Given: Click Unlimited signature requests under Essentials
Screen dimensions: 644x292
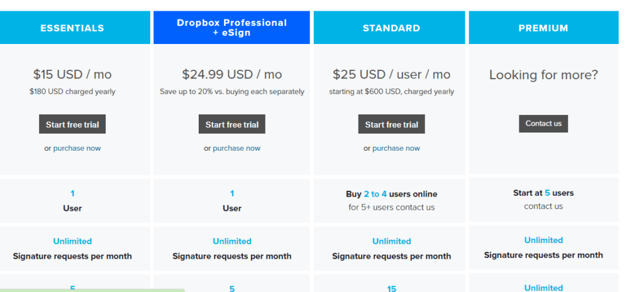Looking at the screenshot, I should pyautogui.click(x=72, y=249).
